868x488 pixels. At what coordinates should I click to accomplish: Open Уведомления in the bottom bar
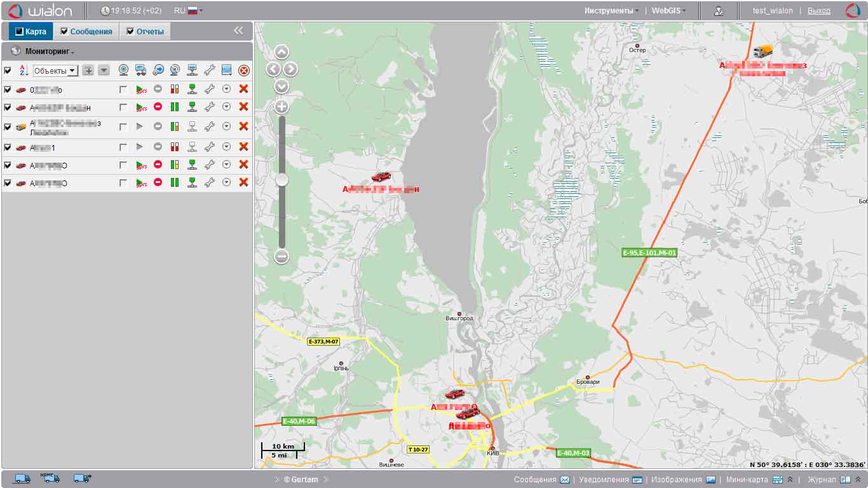click(609, 480)
